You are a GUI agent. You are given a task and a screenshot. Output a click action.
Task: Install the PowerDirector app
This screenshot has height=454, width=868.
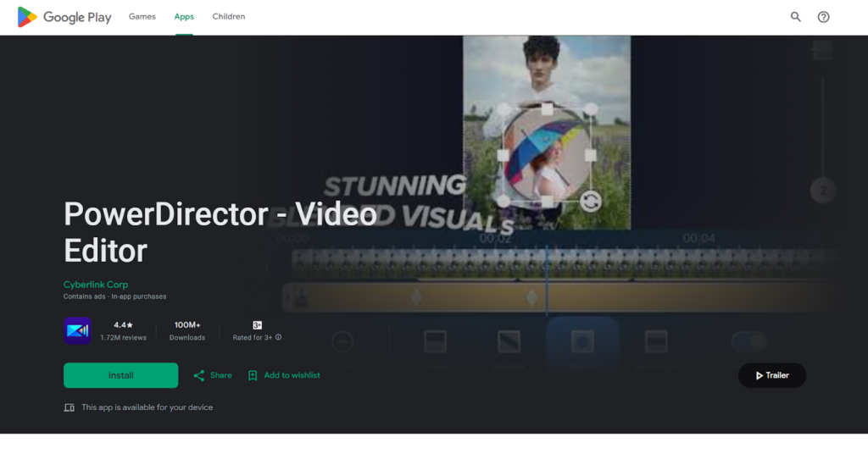point(120,375)
